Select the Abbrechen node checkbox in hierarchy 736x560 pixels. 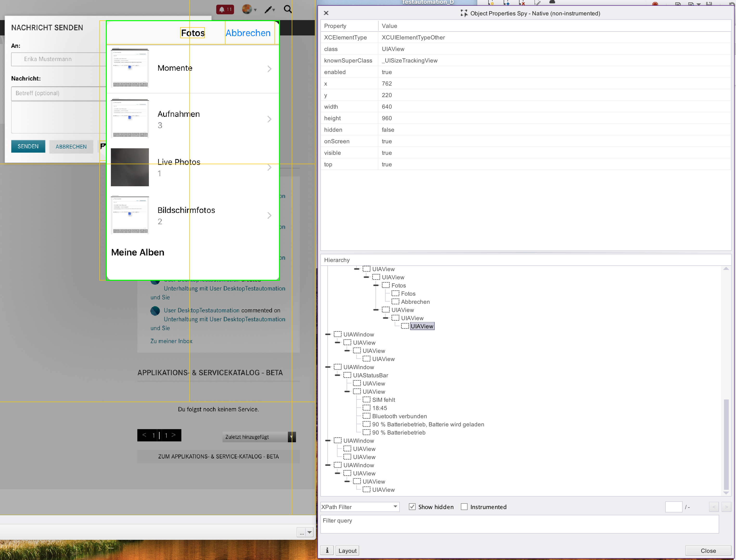coord(395,301)
